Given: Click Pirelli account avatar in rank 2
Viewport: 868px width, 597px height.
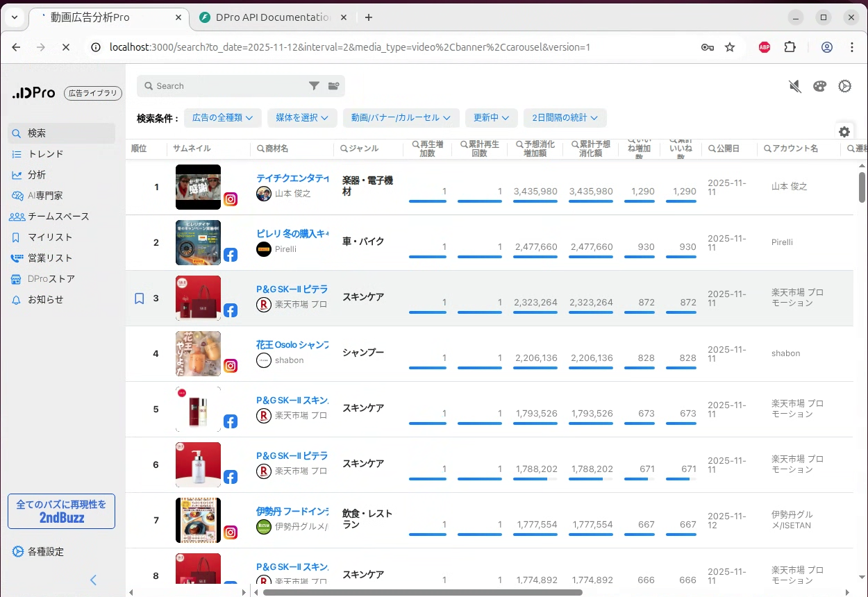Looking at the screenshot, I should point(264,249).
